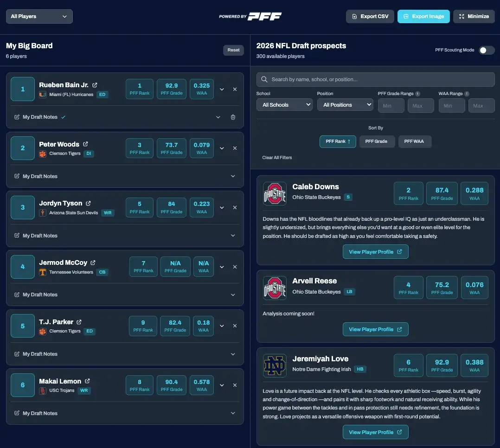
Task: Click edit notes icon for Jermod McCoy
Action: pos(17,295)
